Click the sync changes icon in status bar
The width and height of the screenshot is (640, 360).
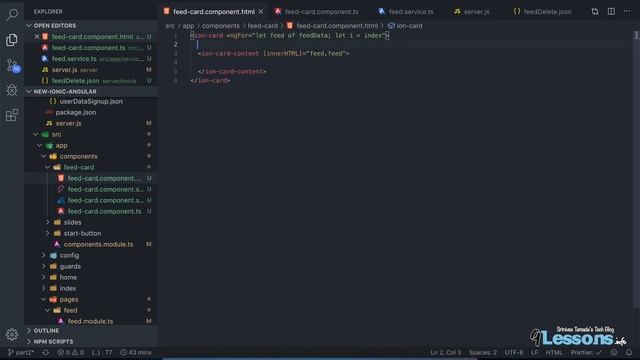pyautogui.click(x=46, y=352)
